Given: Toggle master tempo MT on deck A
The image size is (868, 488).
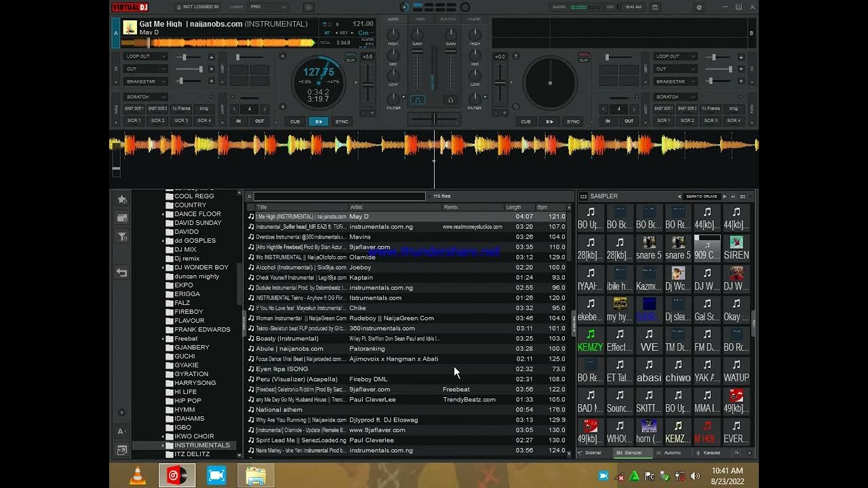Looking at the screenshot, I should coord(327,33).
